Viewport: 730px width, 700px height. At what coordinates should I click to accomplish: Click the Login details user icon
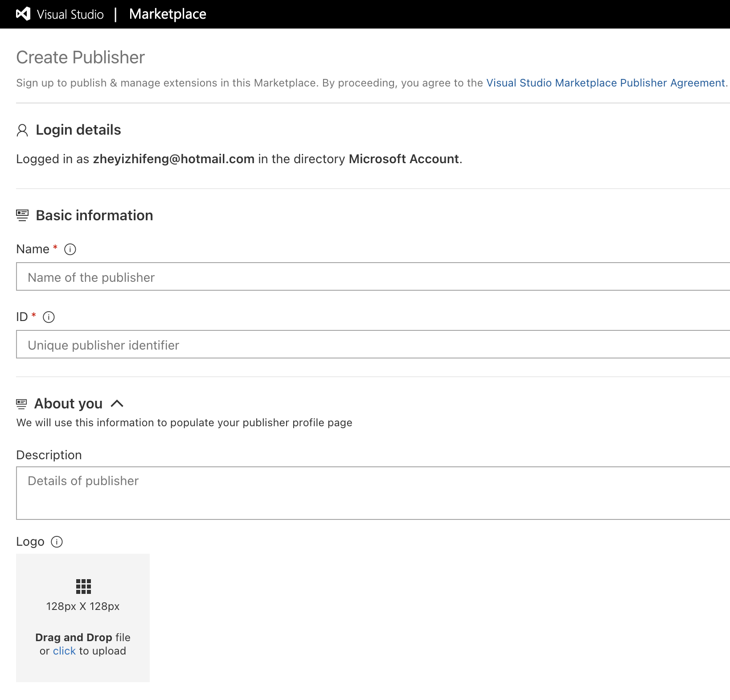[x=22, y=130]
